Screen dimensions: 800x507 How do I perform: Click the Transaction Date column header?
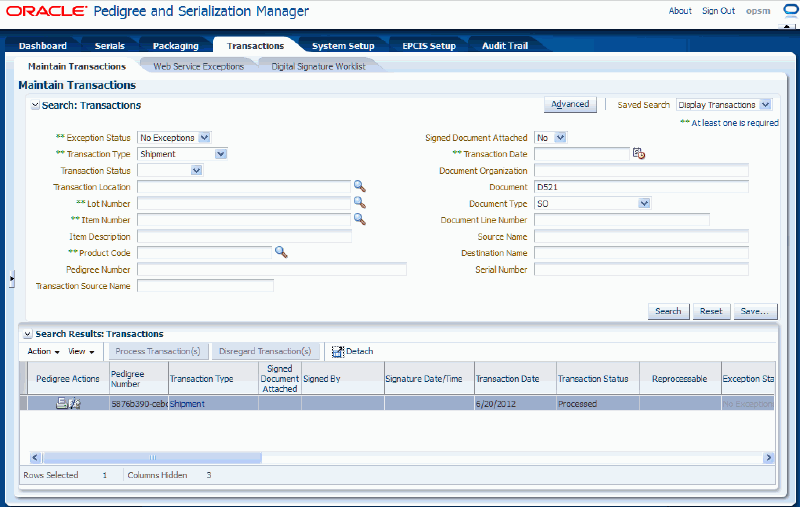(515, 378)
